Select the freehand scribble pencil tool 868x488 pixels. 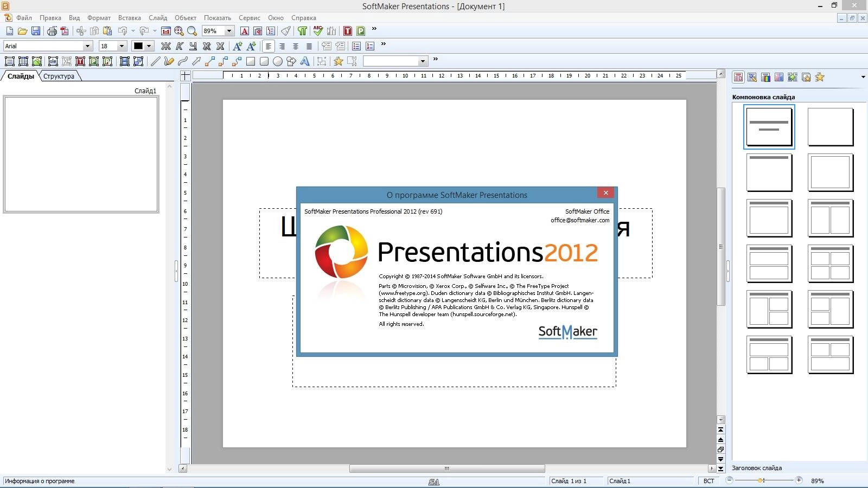click(x=169, y=61)
